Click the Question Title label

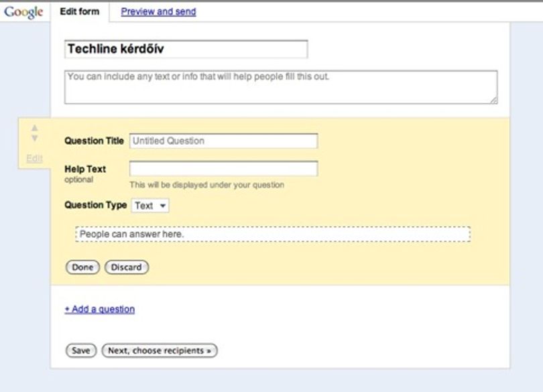[94, 141]
